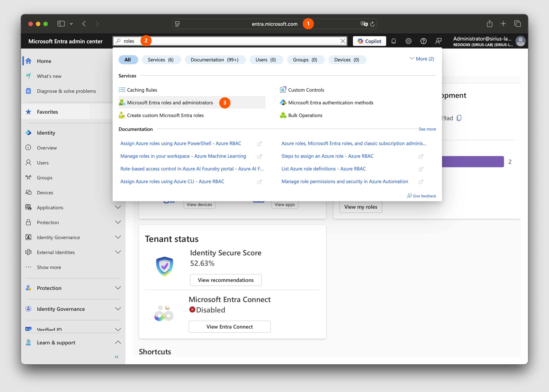Open Steps to assign an Azure role
The height and width of the screenshot is (392, 549).
click(327, 156)
